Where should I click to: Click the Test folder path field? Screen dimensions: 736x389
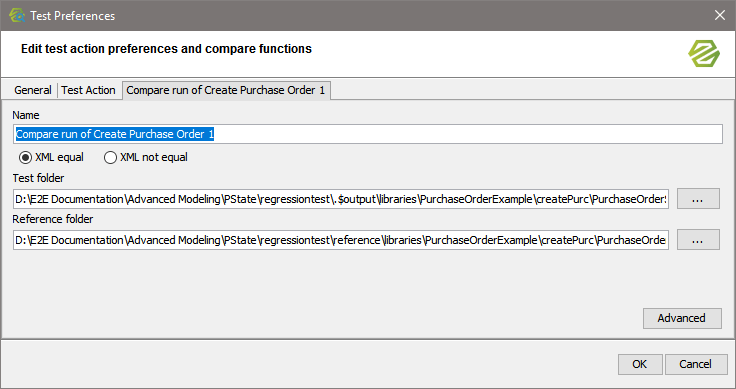(341, 199)
